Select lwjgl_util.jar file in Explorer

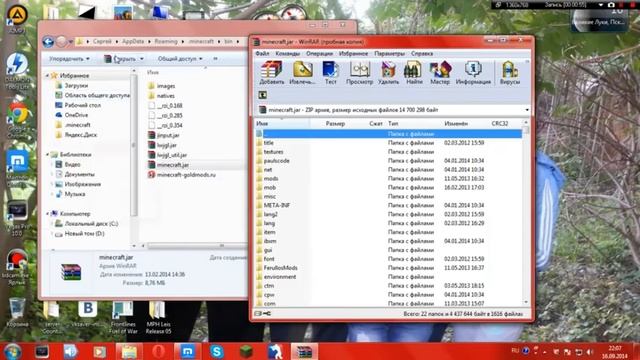[172, 155]
